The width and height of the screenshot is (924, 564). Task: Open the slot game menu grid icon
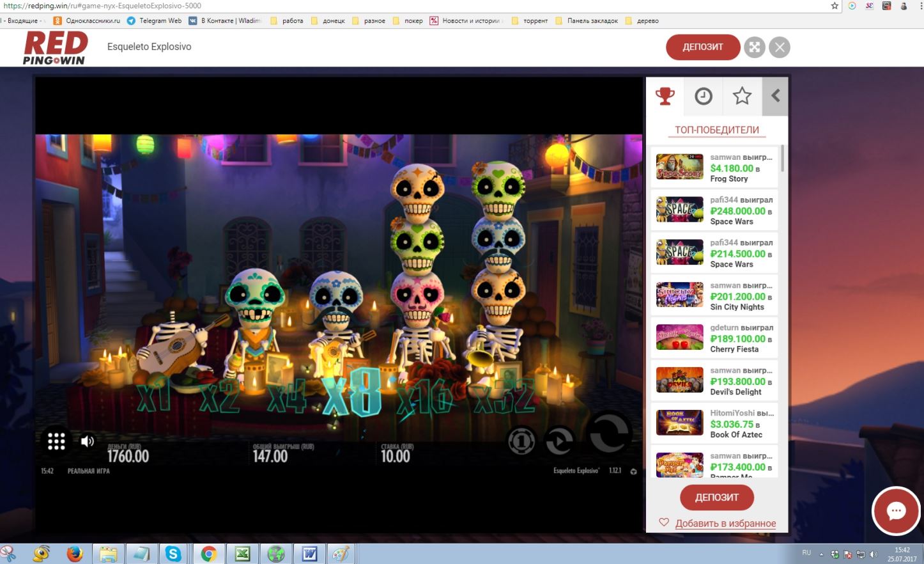(x=56, y=441)
